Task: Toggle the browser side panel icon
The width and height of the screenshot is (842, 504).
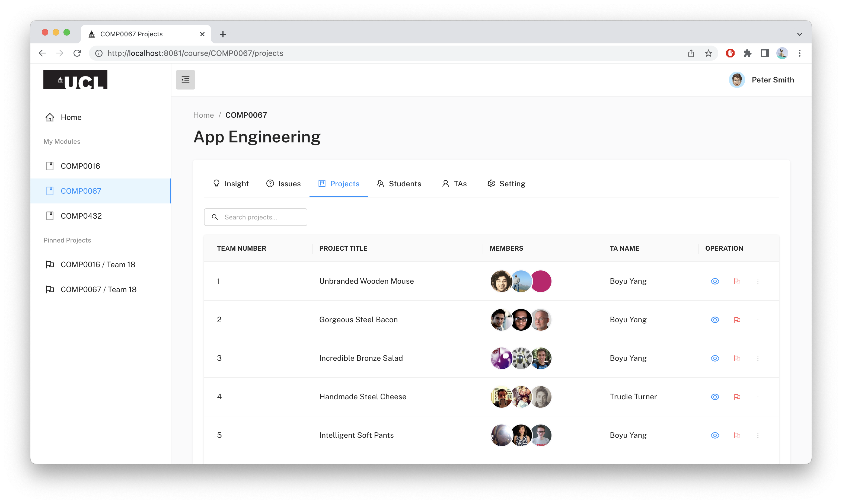Action: click(x=765, y=53)
